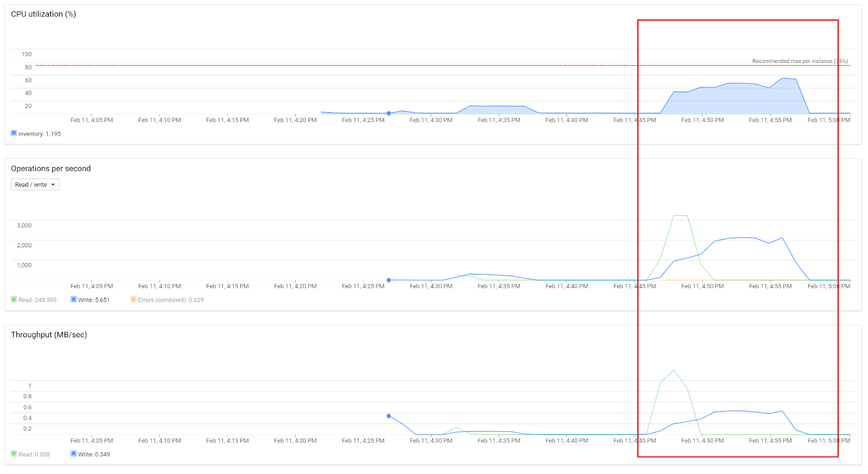Click the 100 value on CPU y-axis
The image size is (868, 474).
27,54
